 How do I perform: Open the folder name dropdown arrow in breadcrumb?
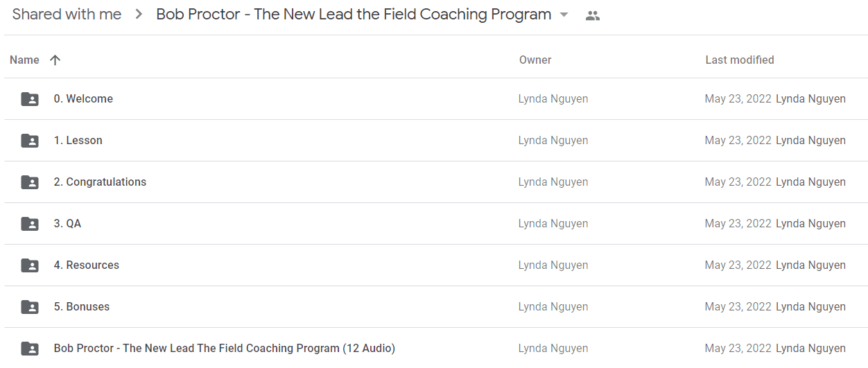[564, 15]
